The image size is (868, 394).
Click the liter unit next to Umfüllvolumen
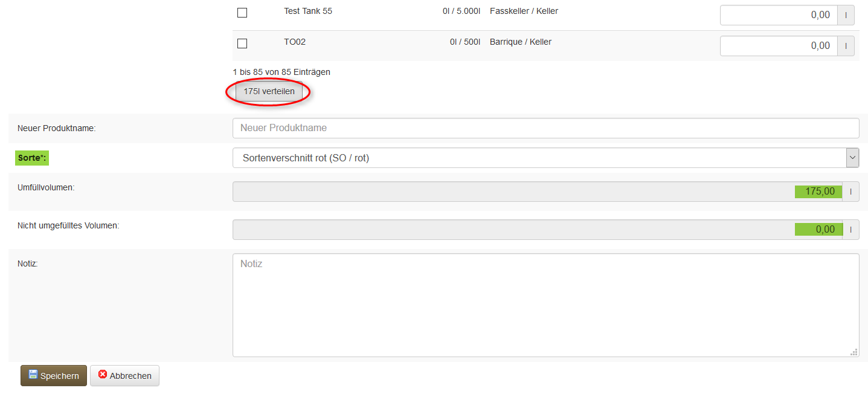(x=850, y=192)
